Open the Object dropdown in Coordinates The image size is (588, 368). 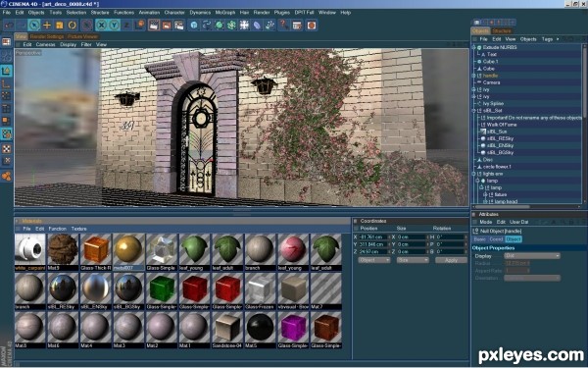(x=374, y=260)
